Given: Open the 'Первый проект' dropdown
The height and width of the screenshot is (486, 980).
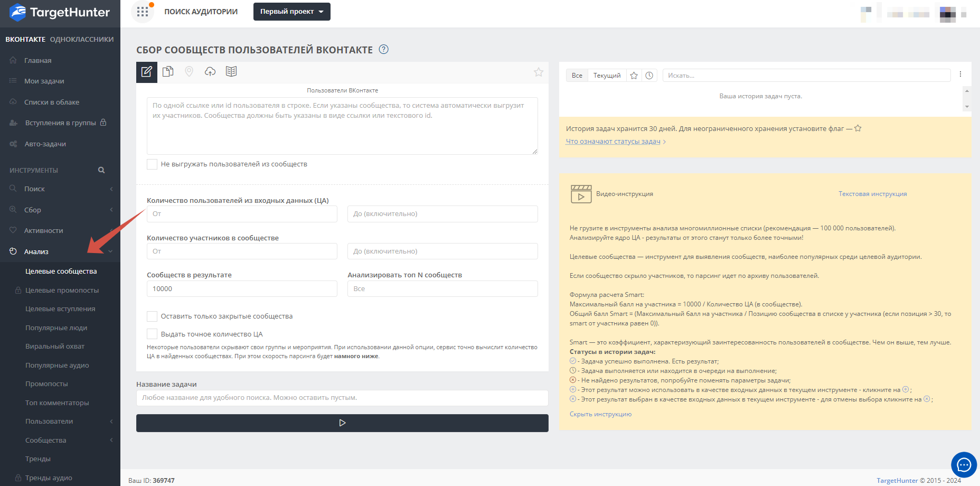Looking at the screenshot, I should click(291, 12).
